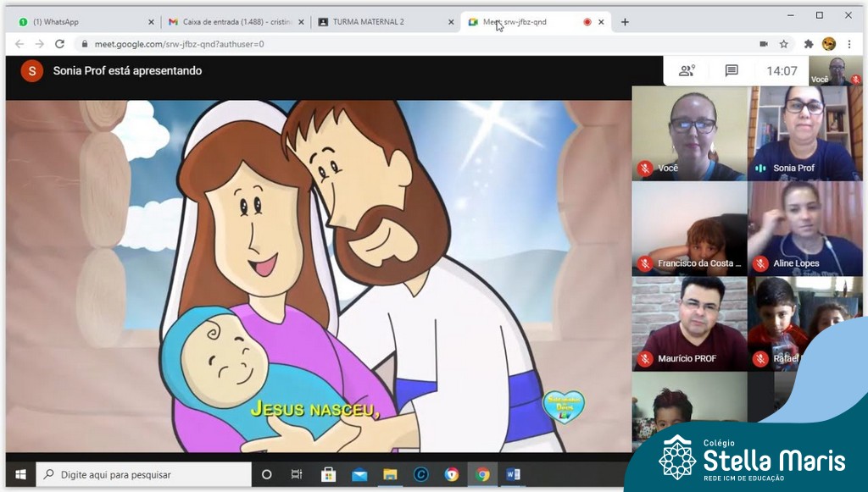Click the camera permission icon in address bar
This screenshot has height=492, width=868.
tap(763, 44)
